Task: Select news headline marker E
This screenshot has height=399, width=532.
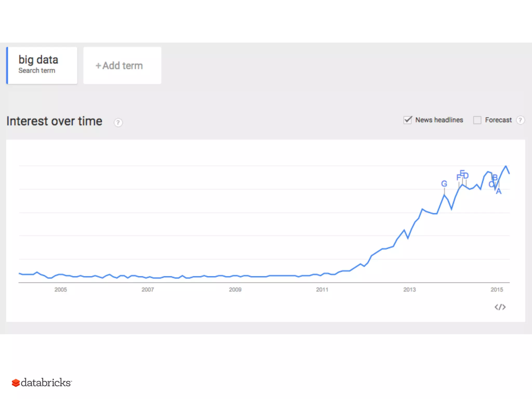Action: [x=462, y=172]
